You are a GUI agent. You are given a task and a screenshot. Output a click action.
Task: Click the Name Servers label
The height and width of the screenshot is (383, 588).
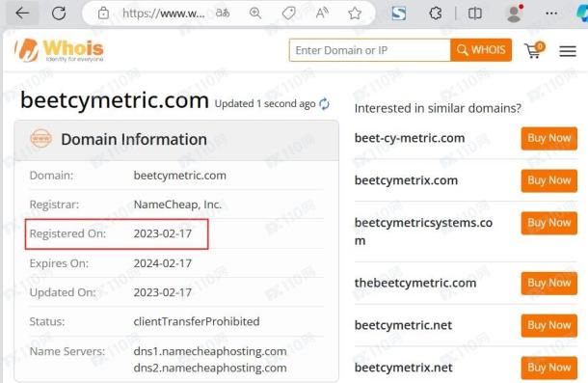(67, 351)
